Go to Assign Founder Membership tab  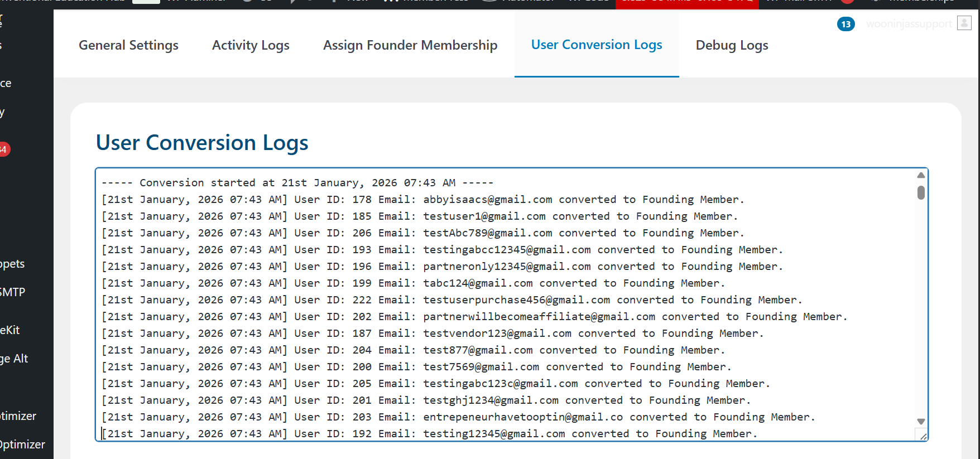410,45
